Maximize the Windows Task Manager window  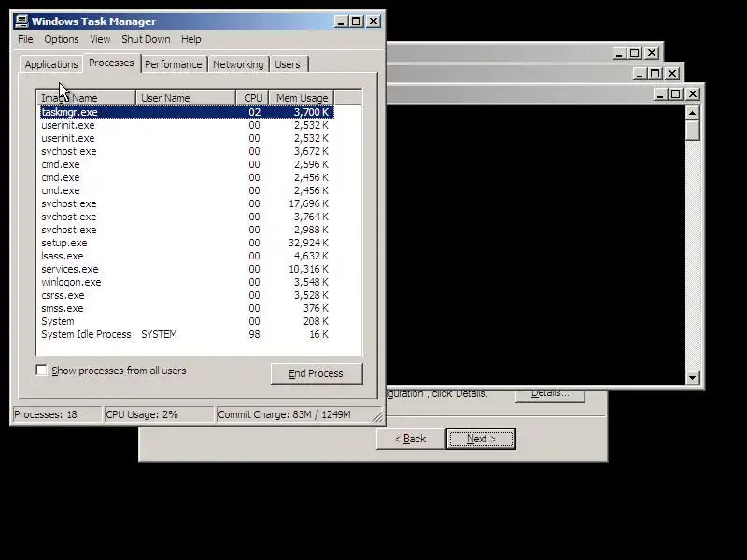357,21
